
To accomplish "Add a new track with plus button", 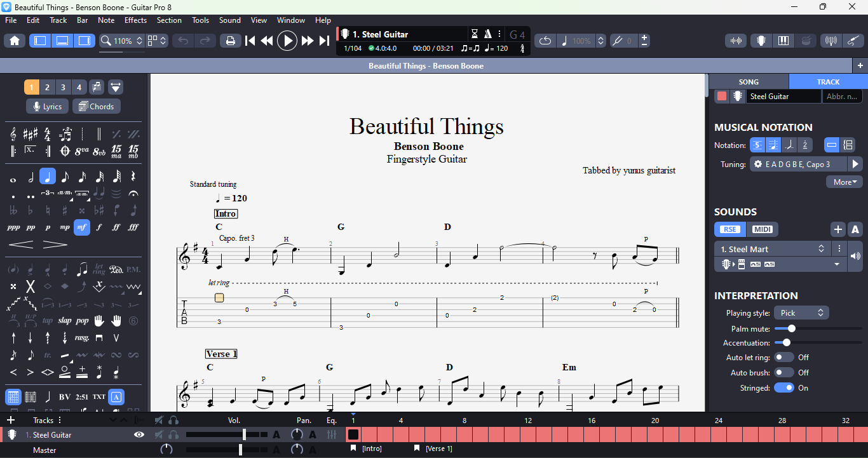I will (x=10, y=421).
